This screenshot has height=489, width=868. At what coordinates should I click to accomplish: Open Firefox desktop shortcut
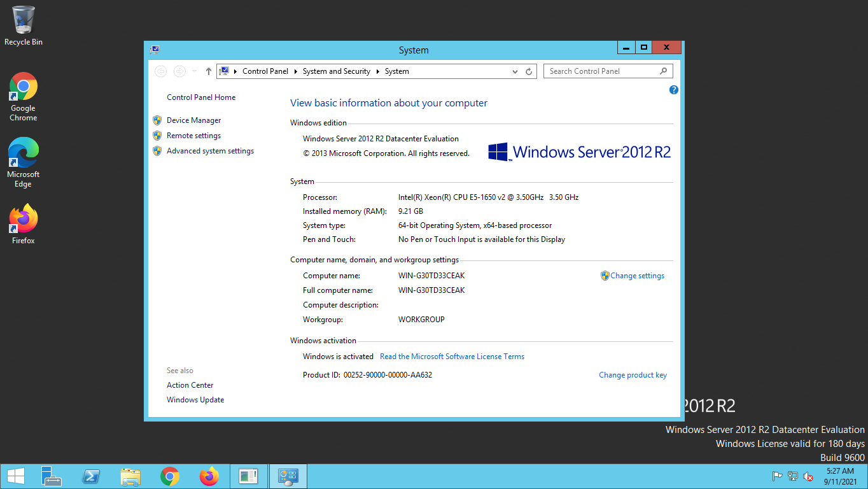(24, 224)
